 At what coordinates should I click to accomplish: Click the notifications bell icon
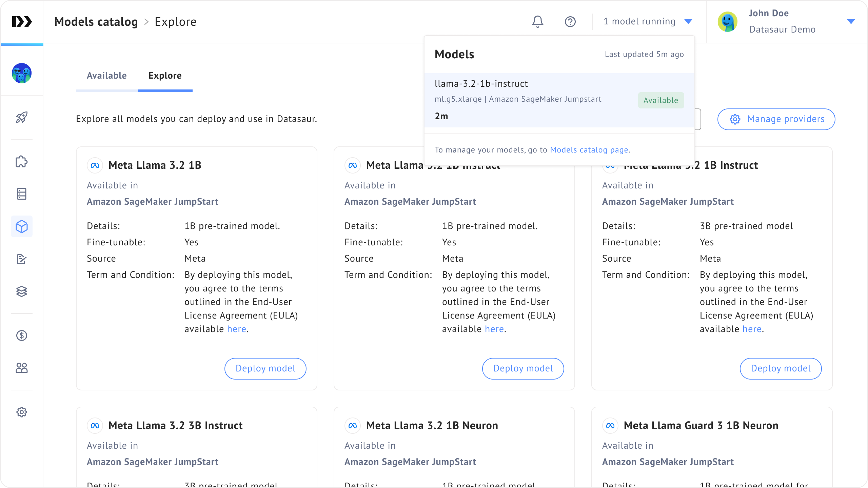(537, 22)
